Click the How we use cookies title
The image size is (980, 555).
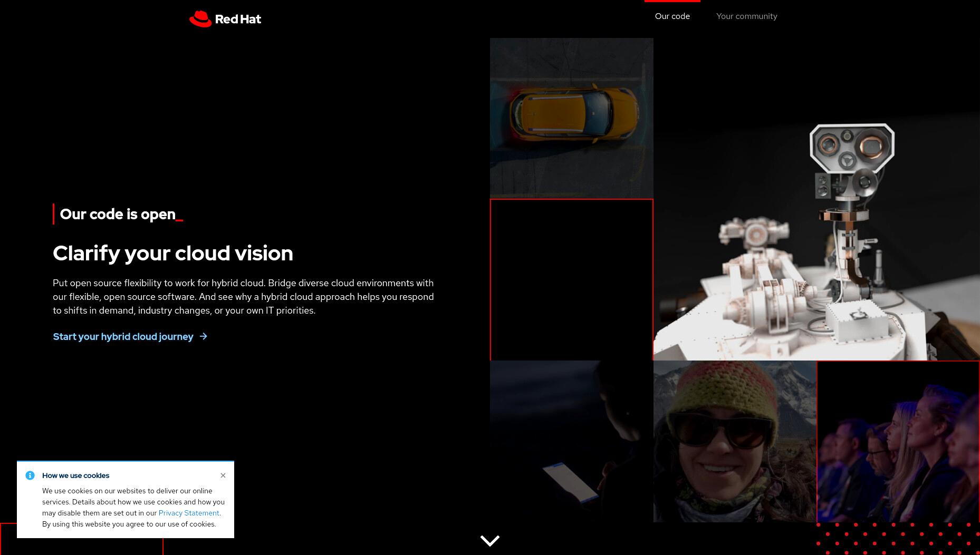76,475
